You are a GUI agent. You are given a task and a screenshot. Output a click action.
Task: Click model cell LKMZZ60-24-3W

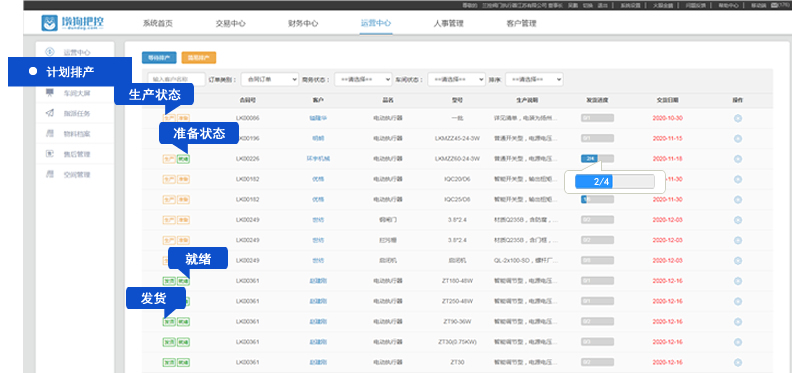point(457,159)
